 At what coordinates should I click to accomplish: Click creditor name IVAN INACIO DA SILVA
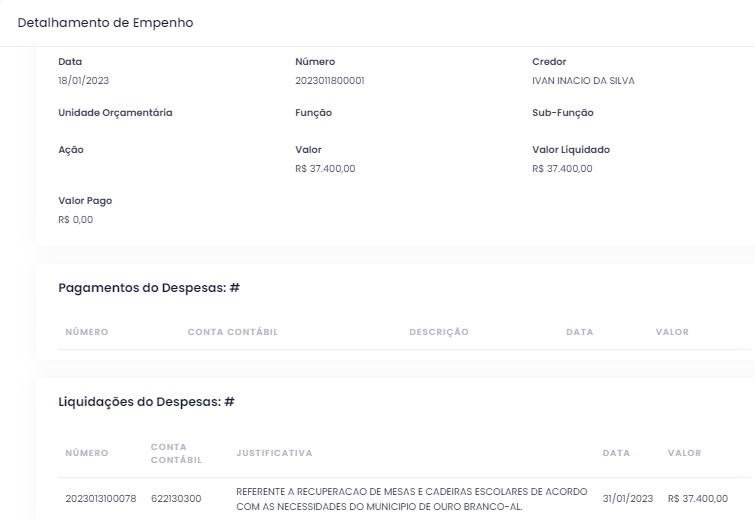click(x=583, y=81)
